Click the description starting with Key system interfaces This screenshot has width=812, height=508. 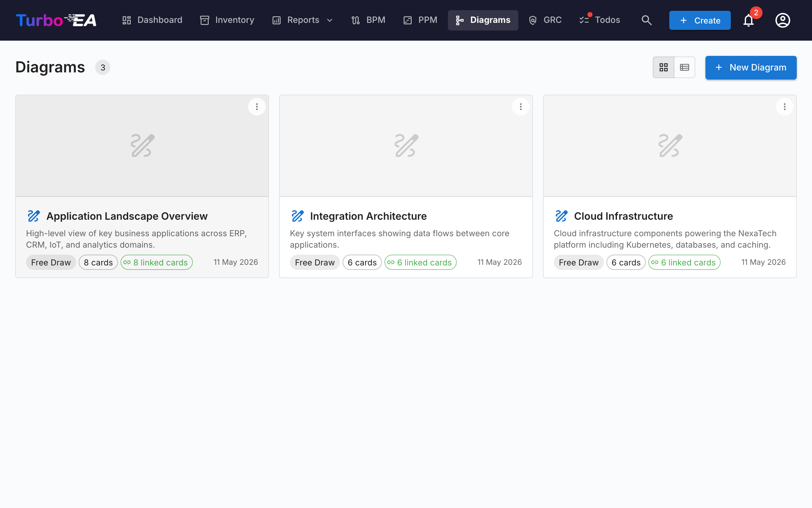(x=400, y=239)
